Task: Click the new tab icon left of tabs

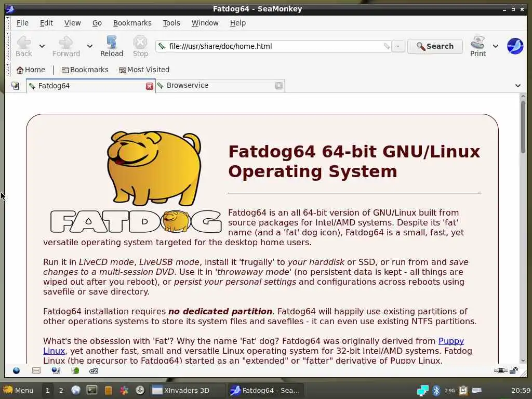Action: pos(15,86)
